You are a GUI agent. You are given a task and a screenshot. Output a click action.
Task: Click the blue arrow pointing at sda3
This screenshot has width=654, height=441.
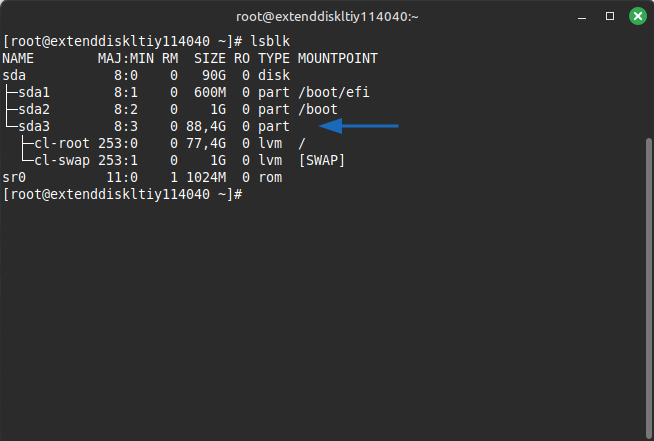359,126
